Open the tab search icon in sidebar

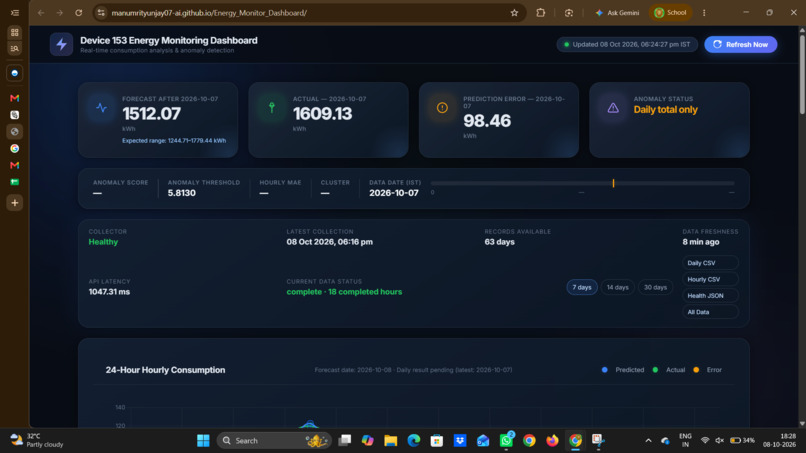tap(14, 48)
